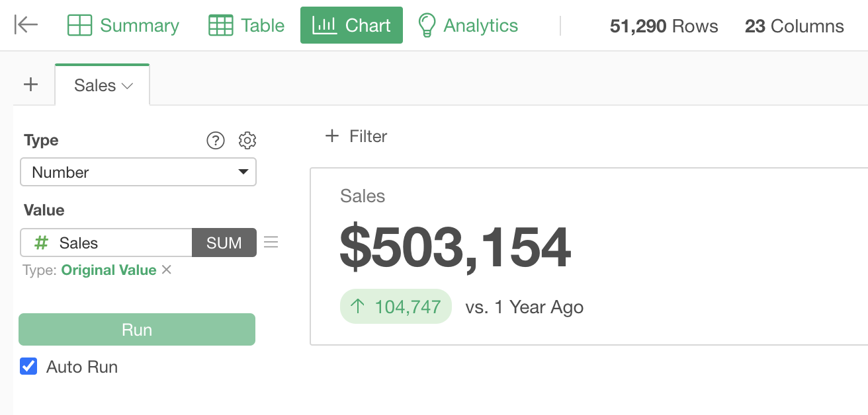Remove Original Value type with X

point(167,270)
